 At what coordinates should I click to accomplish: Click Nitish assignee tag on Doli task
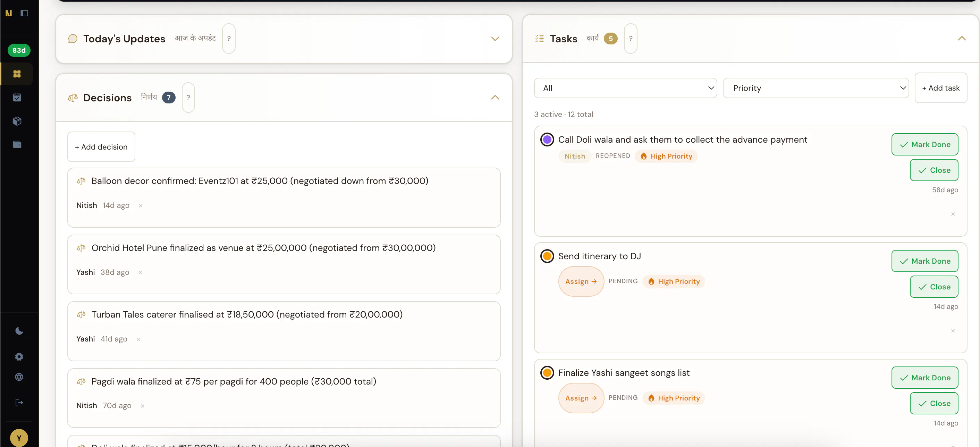(574, 157)
